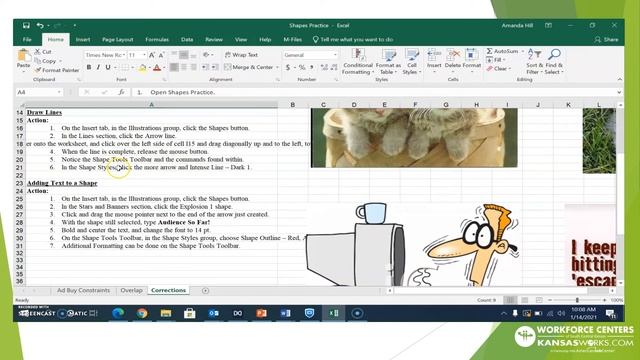Switch to the Insert ribbon tab

83,40
